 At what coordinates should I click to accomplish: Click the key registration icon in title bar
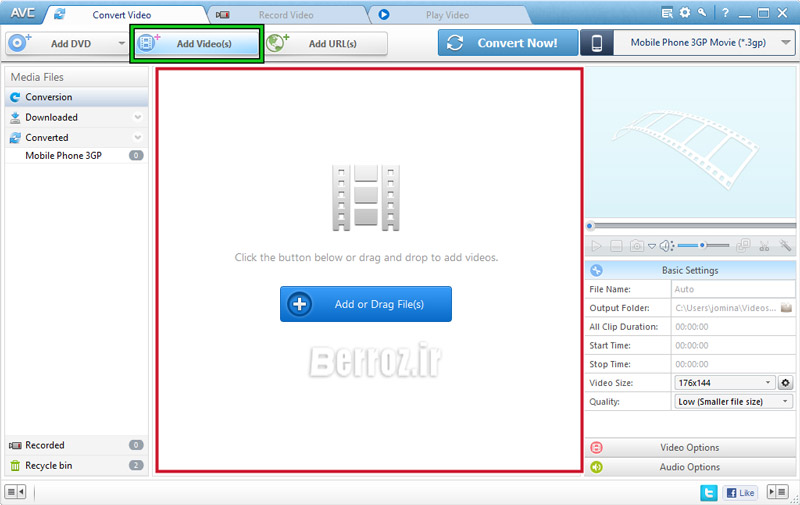click(x=703, y=13)
